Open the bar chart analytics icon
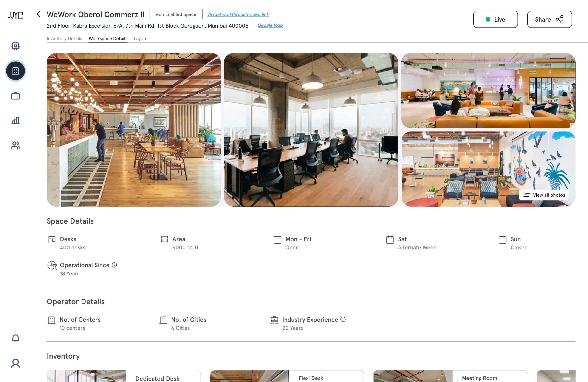The height and width of the screenshot is (382, 588). tap(15, 121)
